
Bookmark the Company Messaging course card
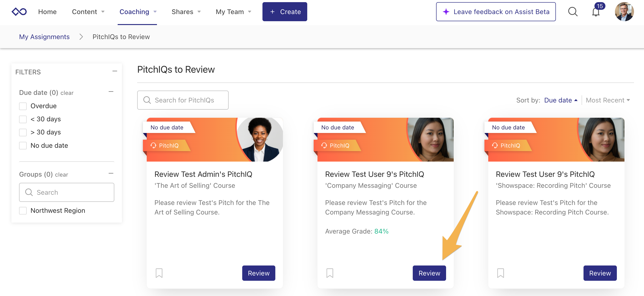[330, 273]
